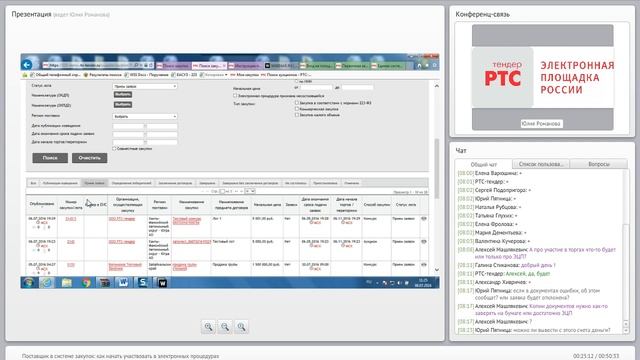This screenshot has width=640, height=360.
Task: Go back with the browser back arrow
Action: (27, 64)
